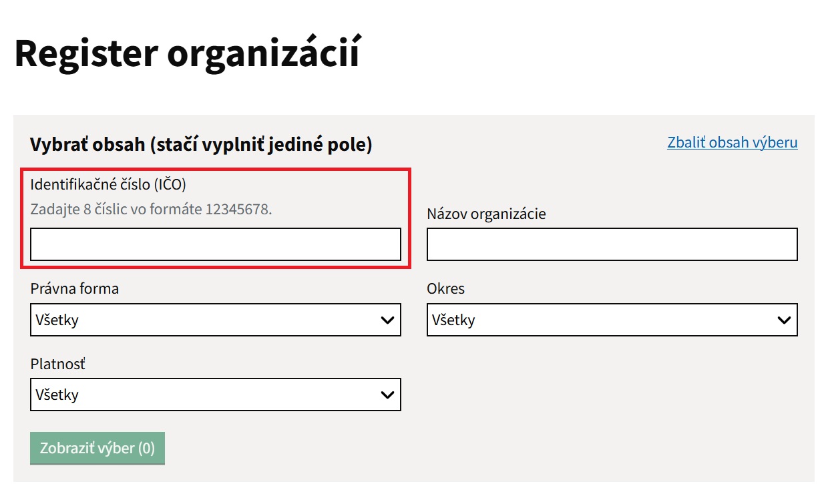Click the Vybrať obsah section heading
The height and width of the screenshot is (504, 826).
click(x=201, y=144)
